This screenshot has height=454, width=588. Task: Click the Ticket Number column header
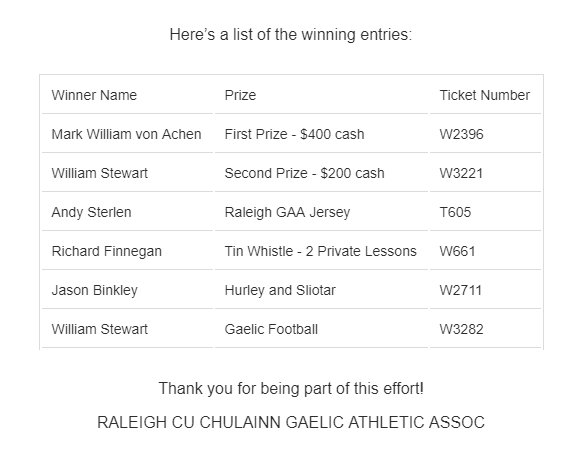tap(484, 95)
